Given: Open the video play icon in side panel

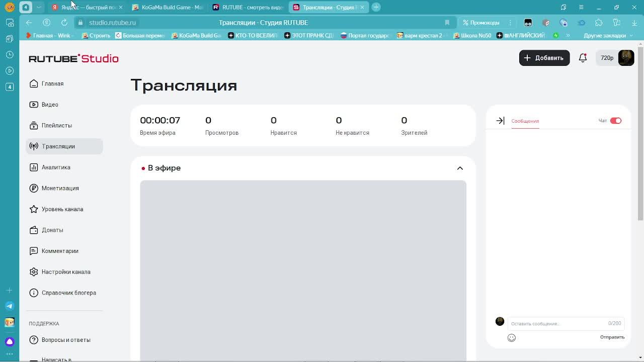Looking at the screenshot, I should pos(10,71).
